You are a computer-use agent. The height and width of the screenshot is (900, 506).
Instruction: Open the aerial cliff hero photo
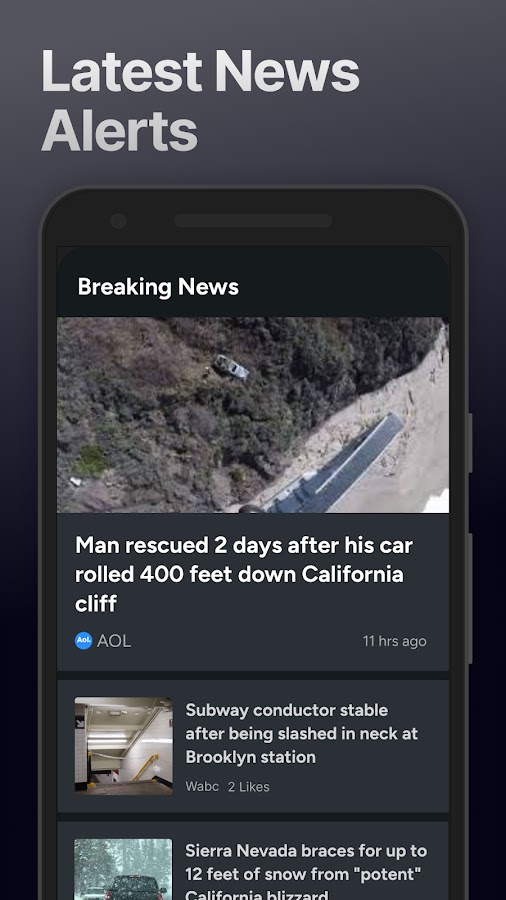pyautogui.click(x=253, y=415)
